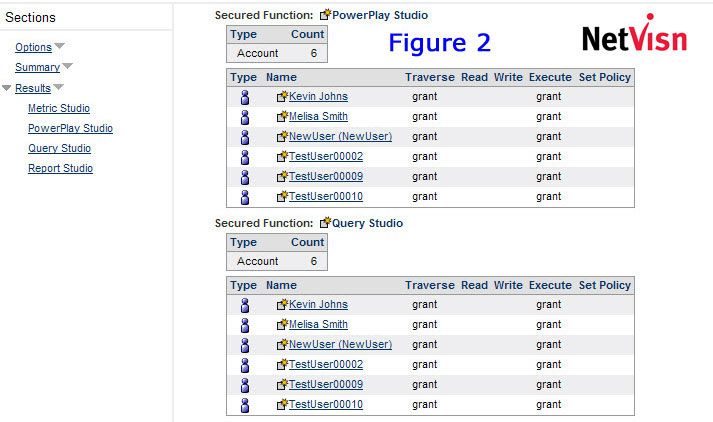
Task: Click link icon beside Melisa Smith in Query Studio table
Action: (x=282, y=324)
